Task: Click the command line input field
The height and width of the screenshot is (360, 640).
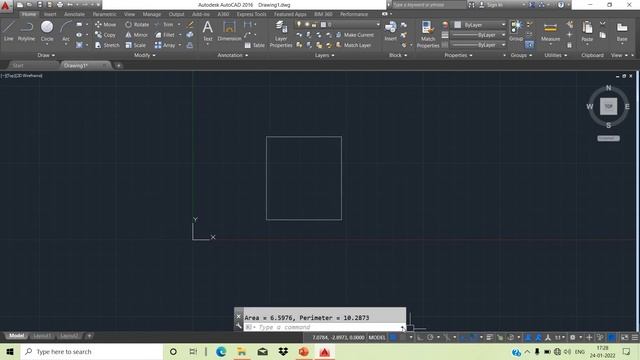Action: (322, 327)
